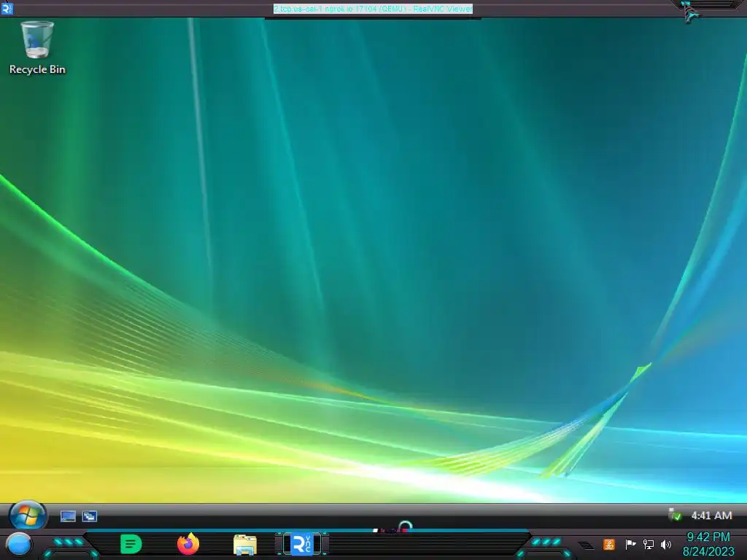Click the network tray icon
This screenshot has width=747, height=560.
click(649, 544)
